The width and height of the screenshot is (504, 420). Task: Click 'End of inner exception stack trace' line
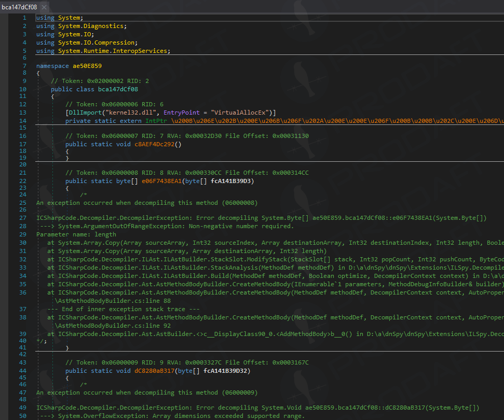pyautogui.click(x=124, y=309)
